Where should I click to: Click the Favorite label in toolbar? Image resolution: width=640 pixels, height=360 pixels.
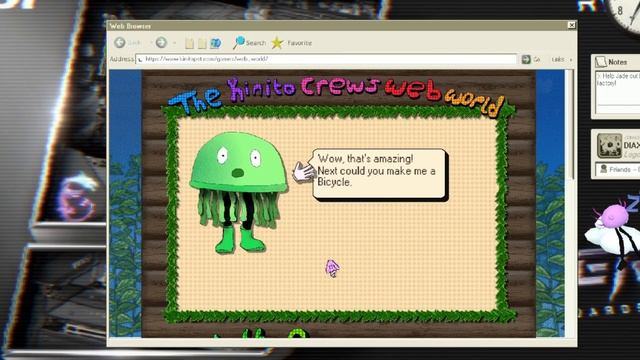[x=300, y=43]
